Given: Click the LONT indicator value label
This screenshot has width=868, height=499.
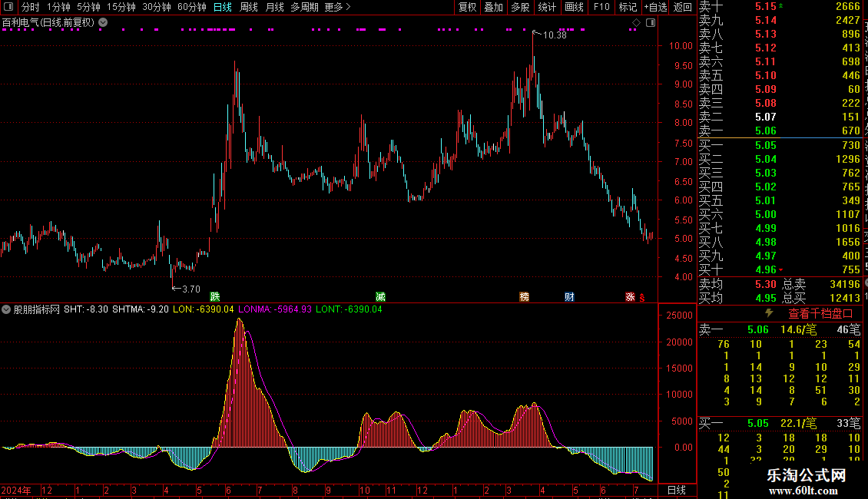Looking at the screenshot, I should click(349, 309).
